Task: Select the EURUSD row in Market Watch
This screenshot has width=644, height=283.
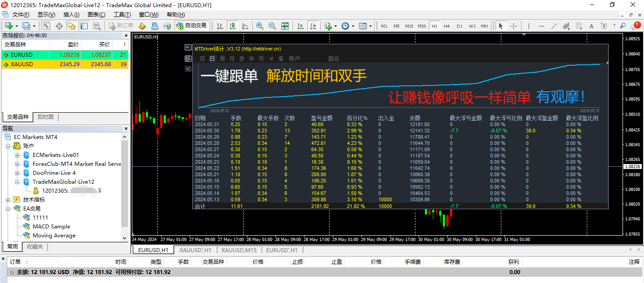Action: [65, 55]
